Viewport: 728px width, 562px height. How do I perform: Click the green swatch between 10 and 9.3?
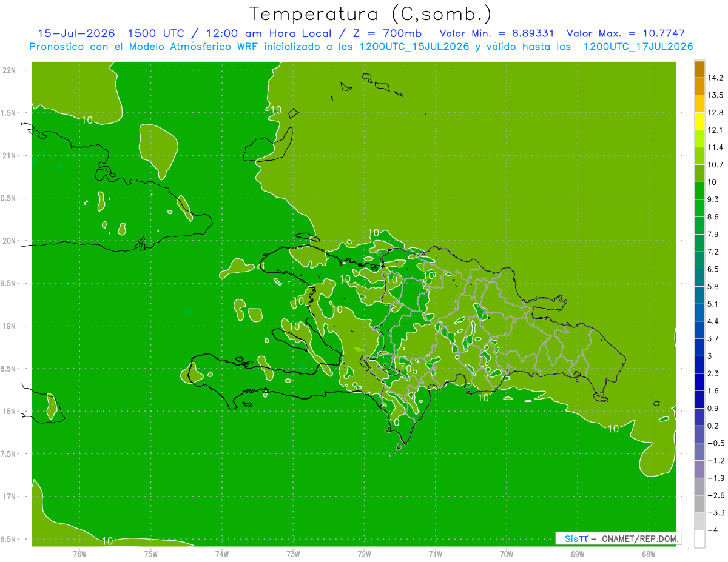coord(699,191)
